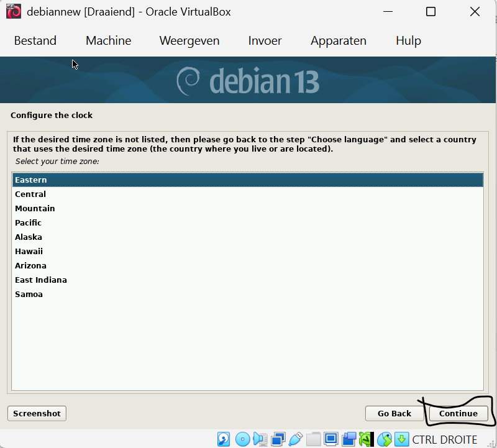Open the Hulp menu
The image size is (497, 448).
pos(408,40)
